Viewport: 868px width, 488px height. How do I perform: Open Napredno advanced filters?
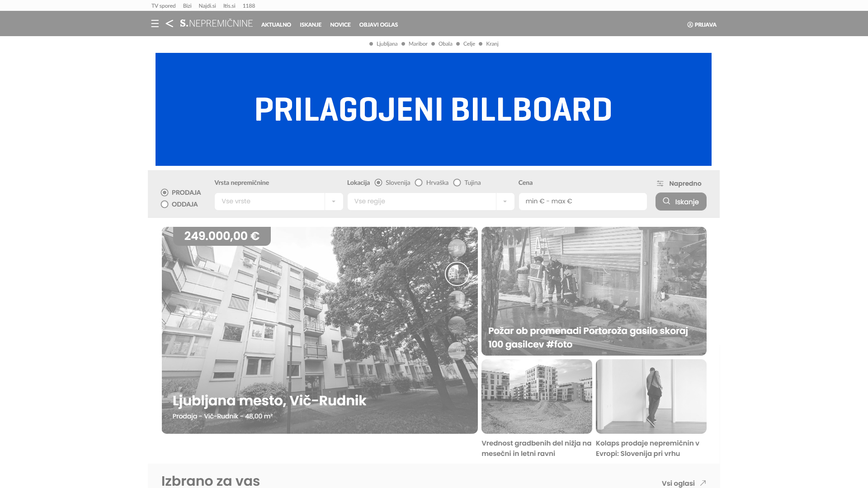point(679,183)
